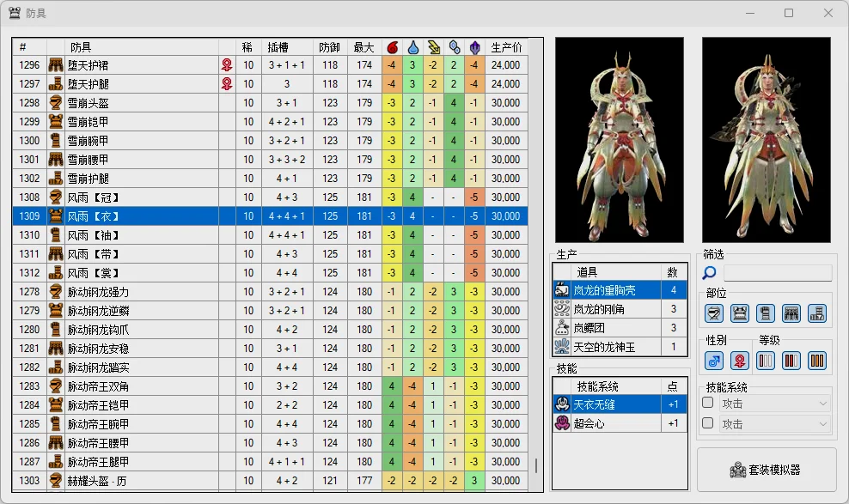
Task: Open the first 攻击 skill dropdown
Action: point(775,404)
